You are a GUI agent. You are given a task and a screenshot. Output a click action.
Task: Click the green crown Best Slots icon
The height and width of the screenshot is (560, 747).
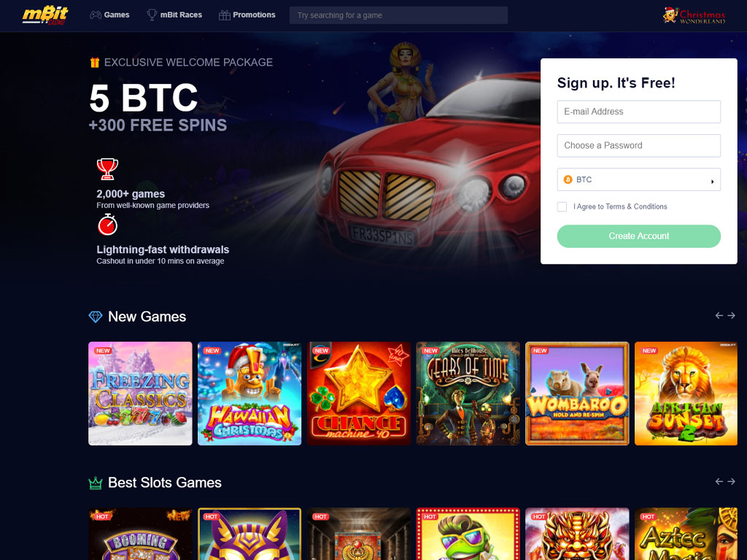tap(96, 483)
